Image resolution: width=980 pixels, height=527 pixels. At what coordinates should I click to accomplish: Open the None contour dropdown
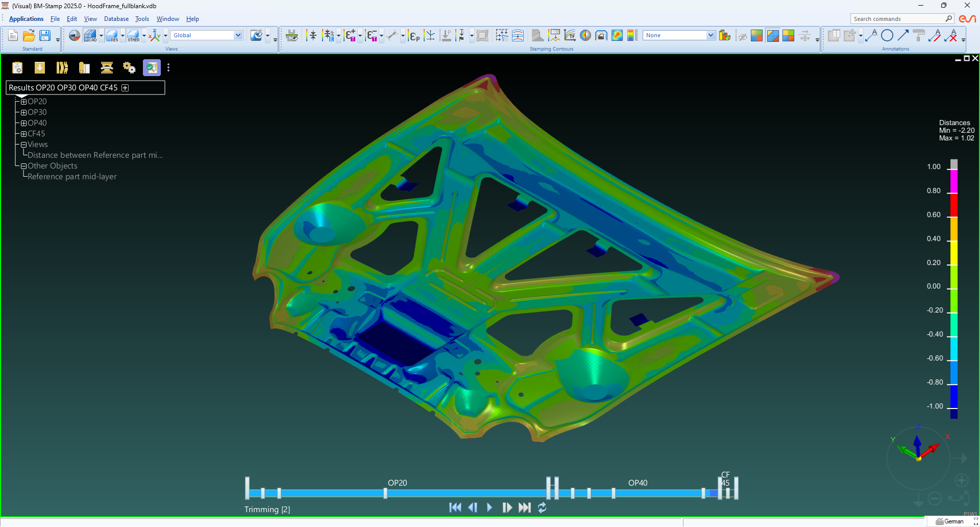pyautogui.click(x=710, y=35)
